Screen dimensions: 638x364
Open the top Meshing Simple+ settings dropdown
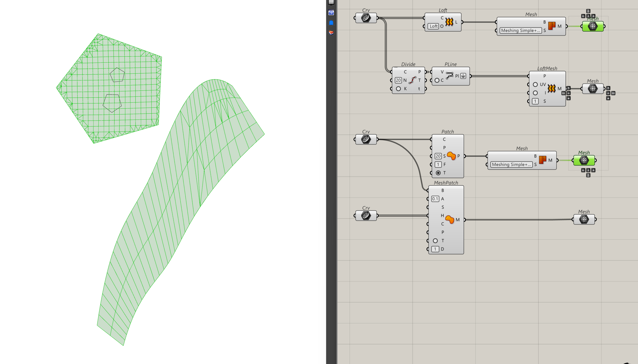(520, 30)
